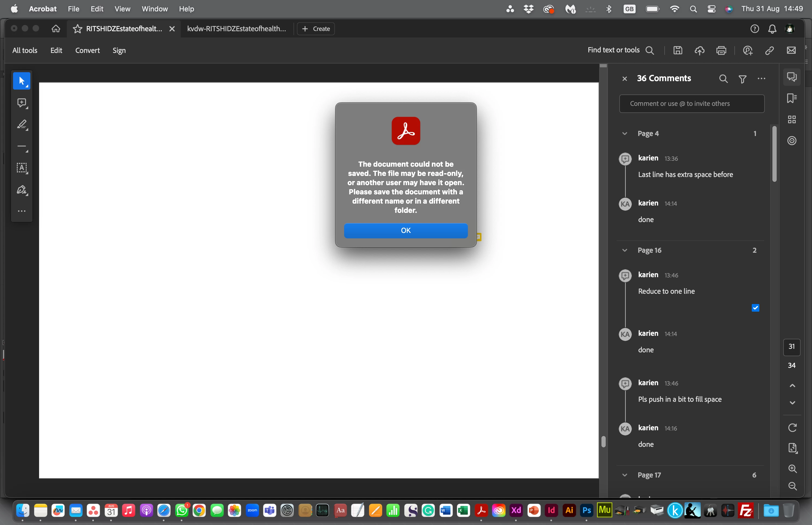Star the RITSHIDZEstateofhealth tab
Viewport: 812px width, 525px height.
point(77,29)
